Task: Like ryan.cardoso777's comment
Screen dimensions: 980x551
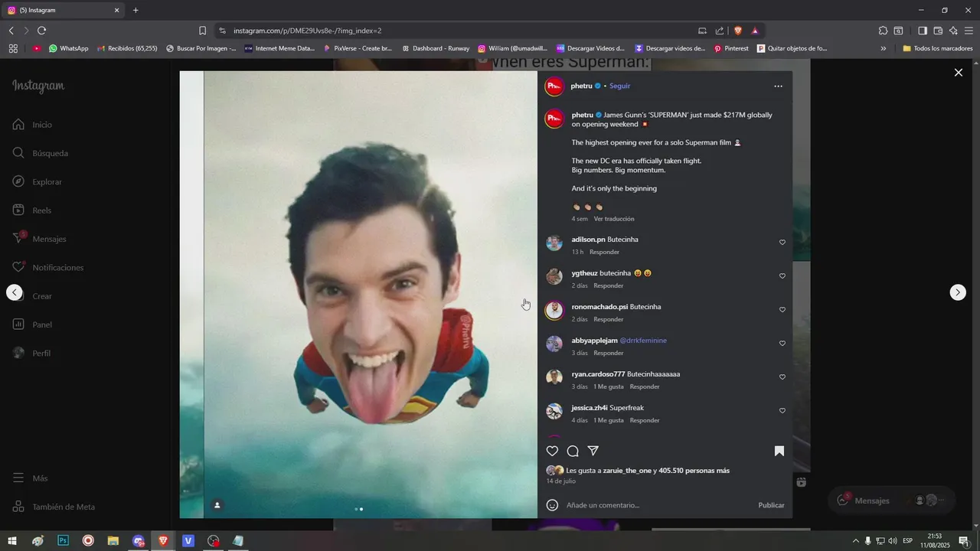Action: point(782,377)
